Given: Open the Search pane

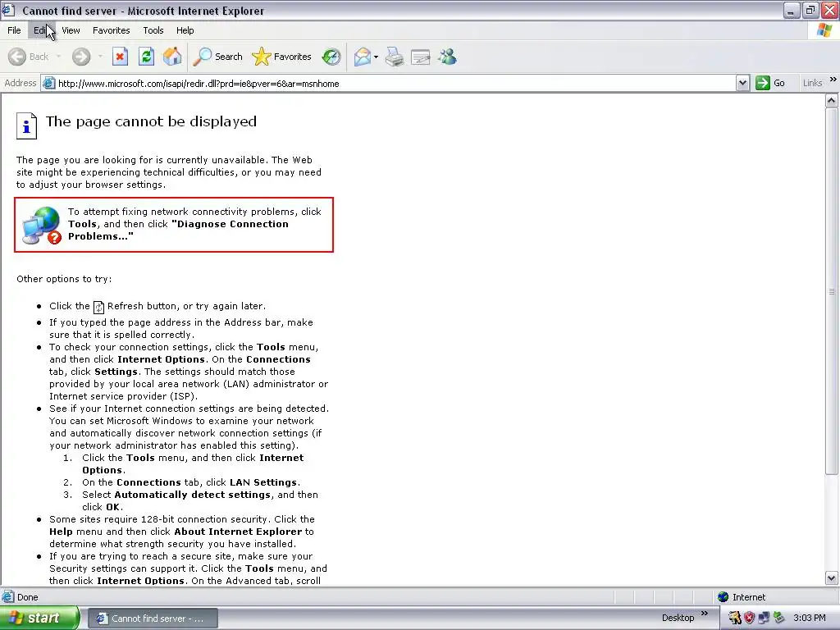Looking at the screenshot, I should click(x=217, y=57).
